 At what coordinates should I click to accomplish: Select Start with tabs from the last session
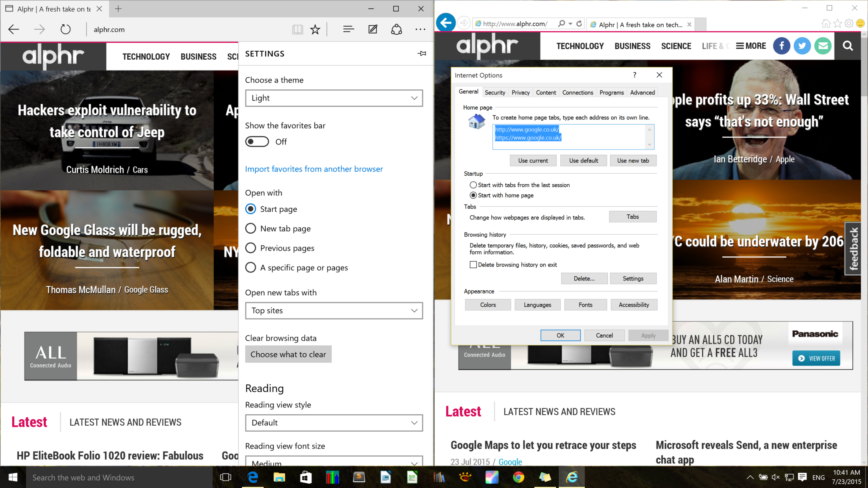[473, 185]
